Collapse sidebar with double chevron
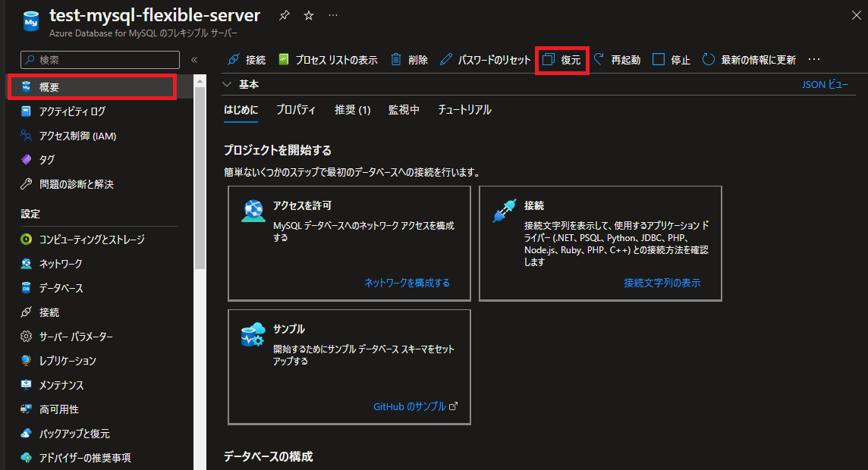 194,60
